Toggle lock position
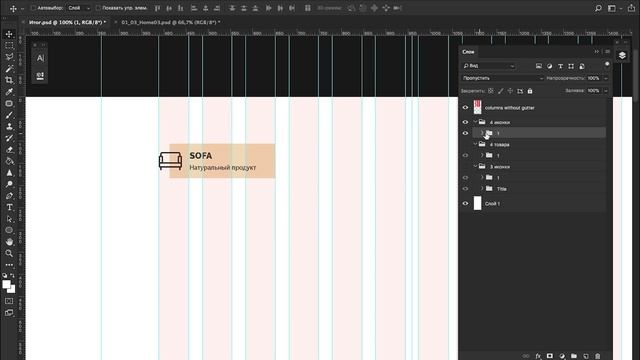The width and height of the screenshot is (640, 360). 510,91
